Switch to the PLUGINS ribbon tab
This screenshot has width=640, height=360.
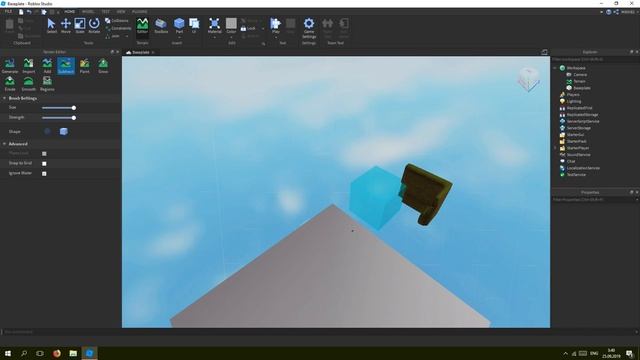click(140, 12)
